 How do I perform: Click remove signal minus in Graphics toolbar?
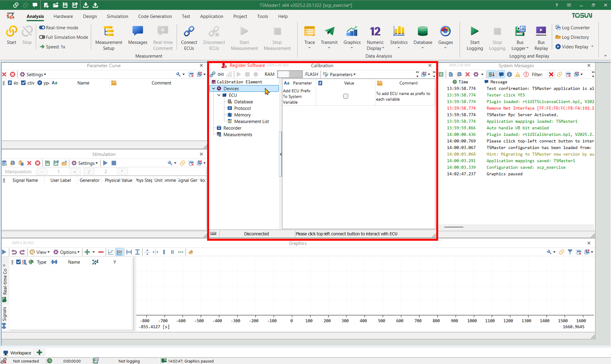101,252
